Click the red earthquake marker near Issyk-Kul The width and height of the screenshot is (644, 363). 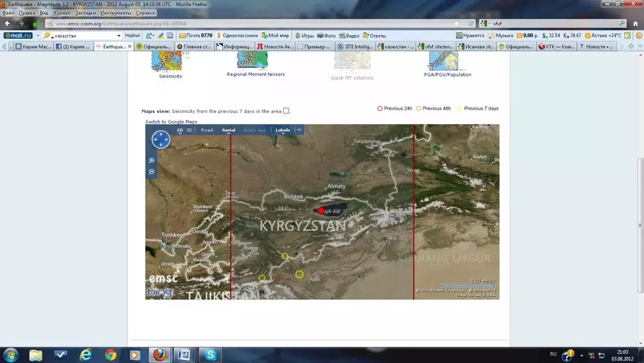tap(321, 211)
